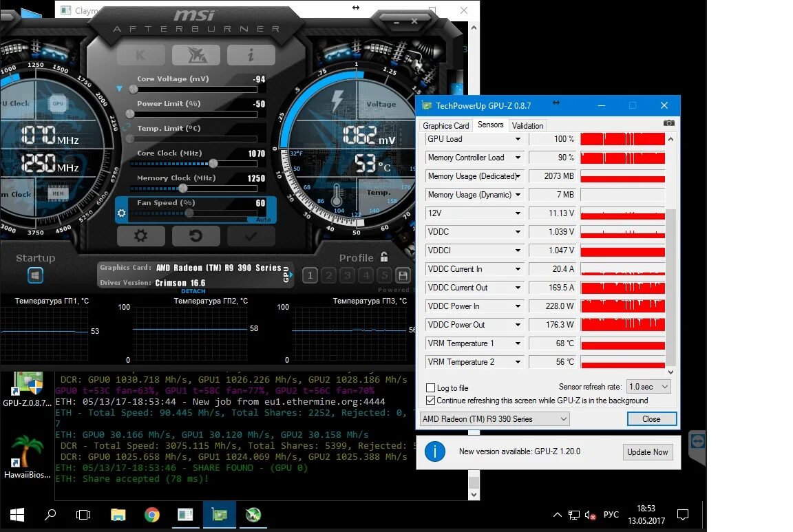793x532 pixels.
Task: Open 12V sensor dropdown
Action: (518, 213)
